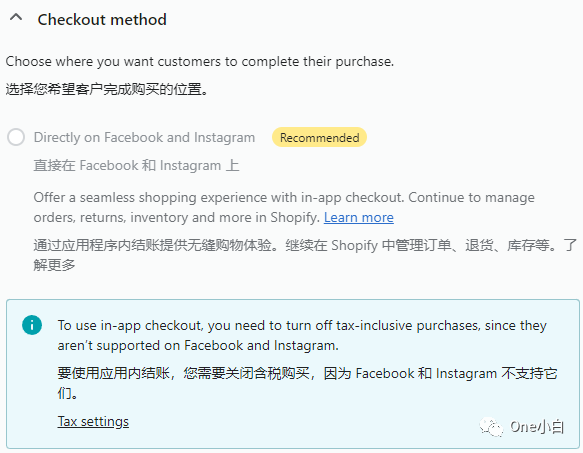Click the aren't supported on Facebook line

click(198, 346)
